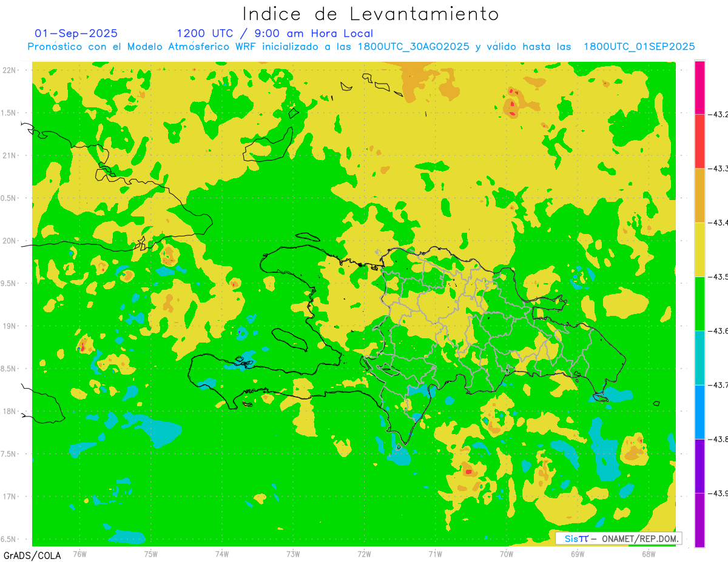The width and height of the screenshot is (728, 562).
Task: Click the '-43.6' scale value
Action: pyautogui.click(x=718, y=330)
